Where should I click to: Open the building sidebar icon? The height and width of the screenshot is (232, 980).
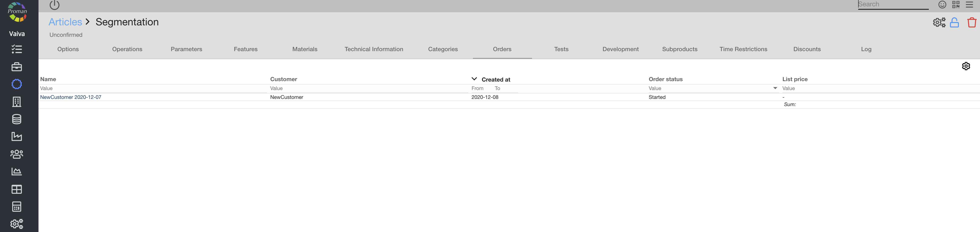[x=17, y=102]
